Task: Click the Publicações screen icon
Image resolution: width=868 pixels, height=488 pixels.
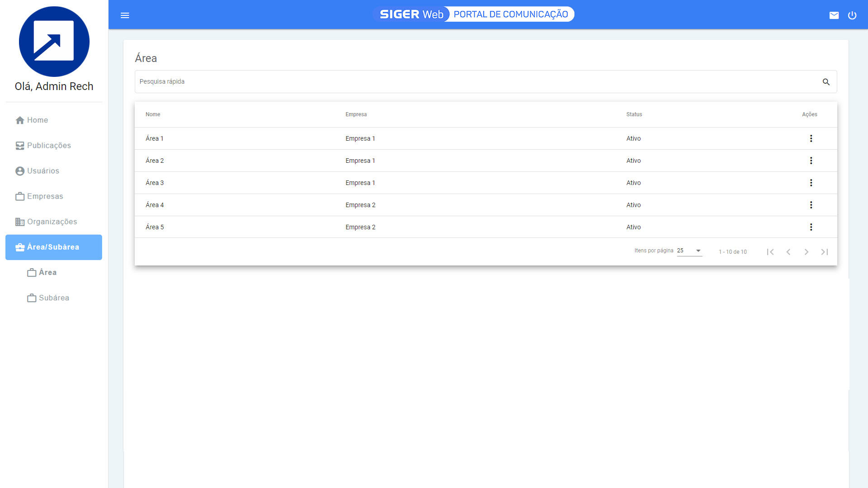Action: coord(19,145)
